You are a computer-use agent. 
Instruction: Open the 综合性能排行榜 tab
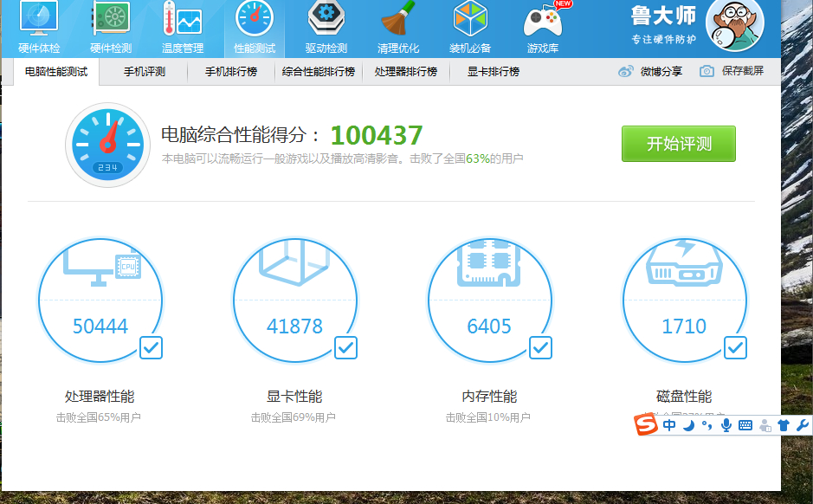pyautogui.click(x=319, y=72)
